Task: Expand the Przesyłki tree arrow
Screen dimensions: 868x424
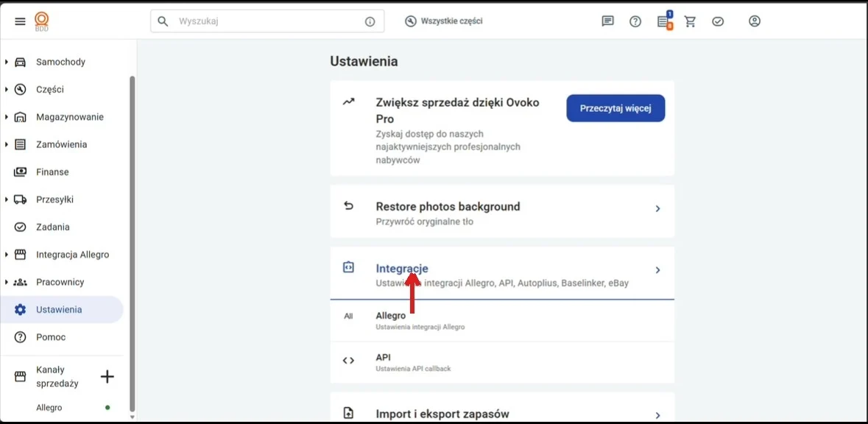Action: (x=6, y=199)
